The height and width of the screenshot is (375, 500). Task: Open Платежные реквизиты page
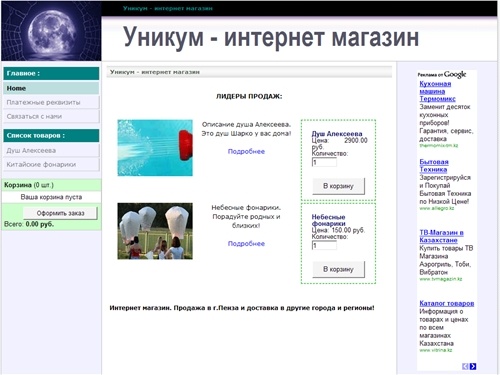pyautogui.click(x=51, y=102)
